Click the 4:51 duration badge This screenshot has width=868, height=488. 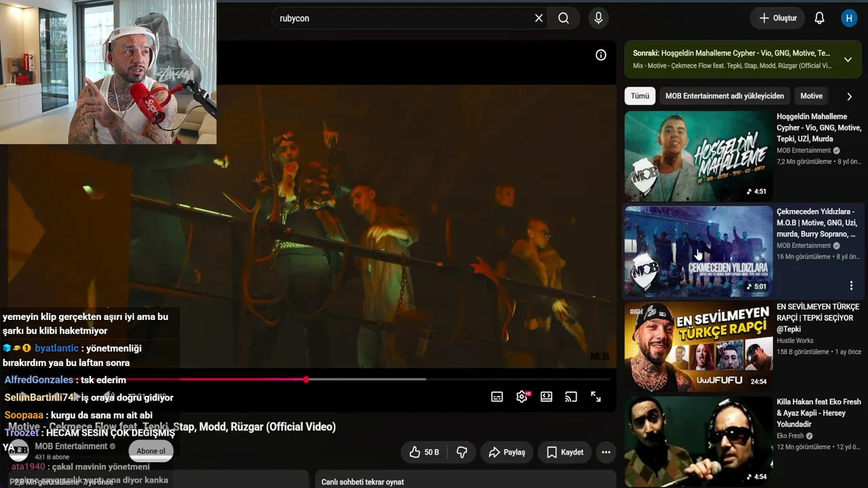tap(756, 192)
